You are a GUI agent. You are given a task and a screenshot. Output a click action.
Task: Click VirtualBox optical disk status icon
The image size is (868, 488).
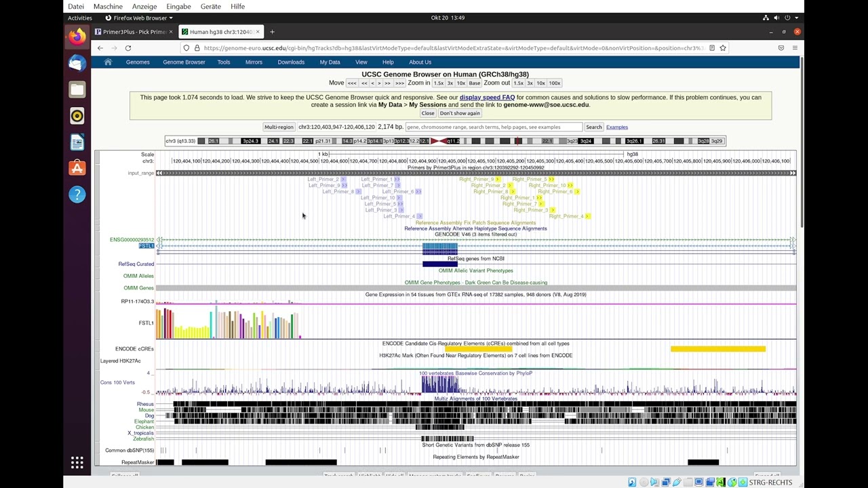click(x=644, y=483)
